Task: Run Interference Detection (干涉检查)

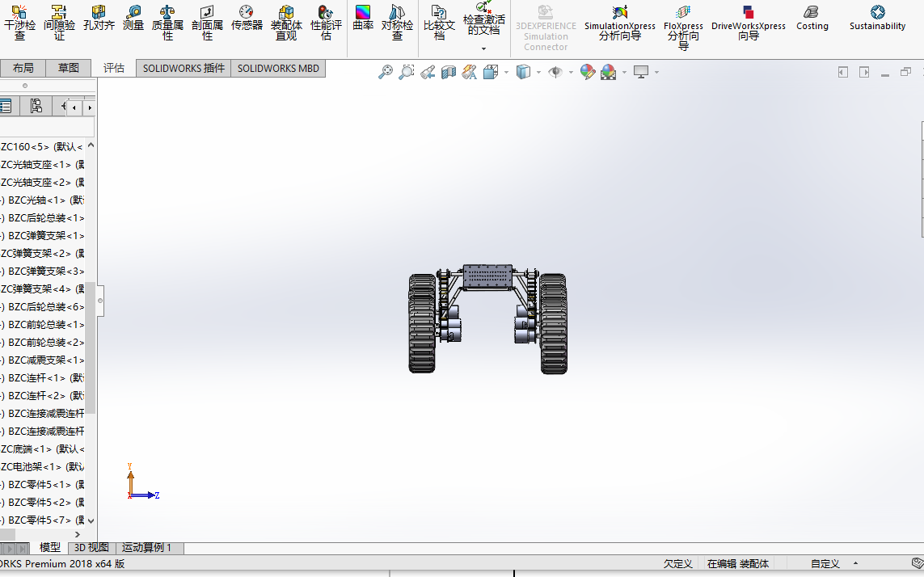Action: coord(19,23)
